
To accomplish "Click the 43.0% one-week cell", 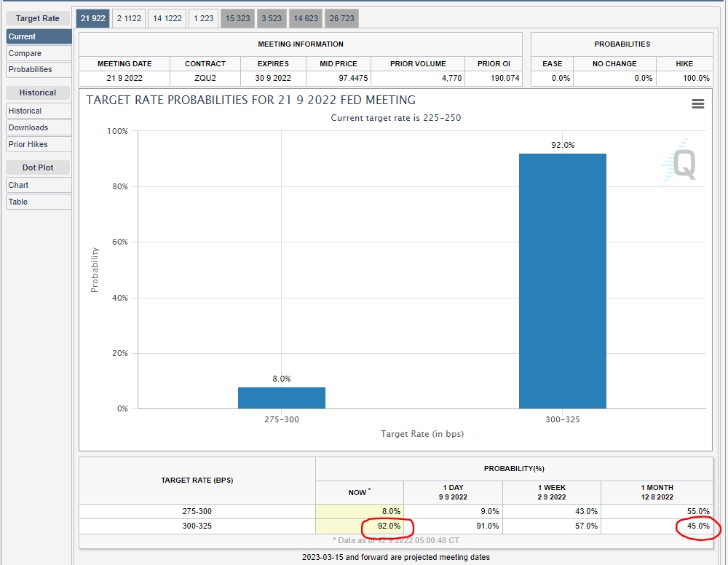I will click(x=552, y=511).
